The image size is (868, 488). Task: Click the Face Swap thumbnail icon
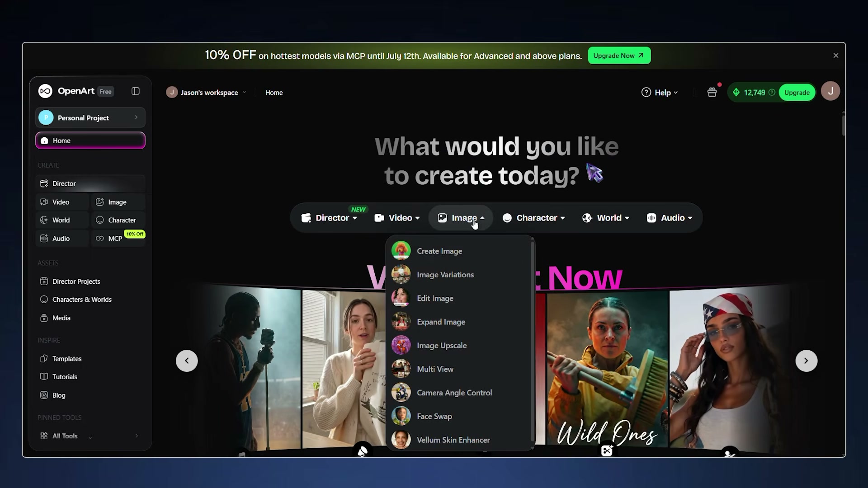[x=401, y=416]
